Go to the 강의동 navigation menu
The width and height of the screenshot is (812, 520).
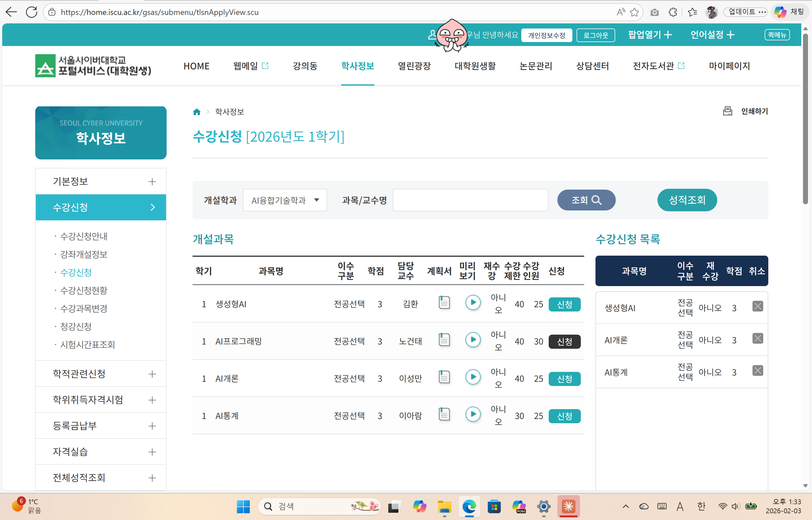[x=304, y=66]
